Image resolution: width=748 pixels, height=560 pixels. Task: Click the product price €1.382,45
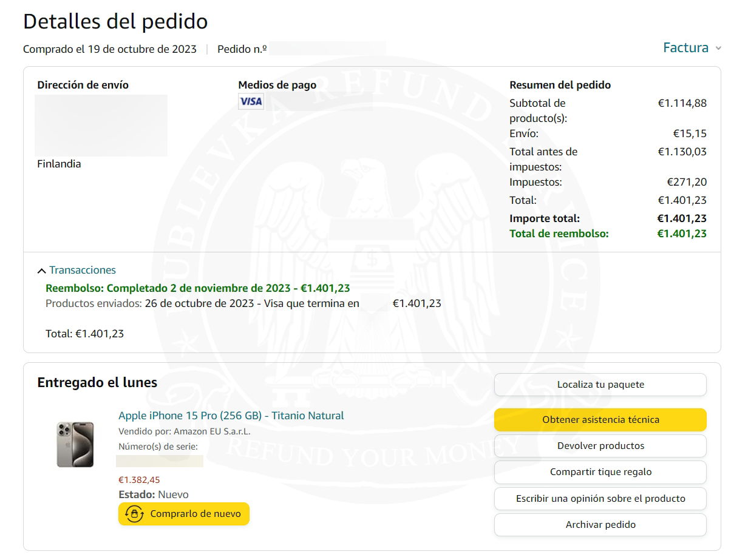[139, 480]
